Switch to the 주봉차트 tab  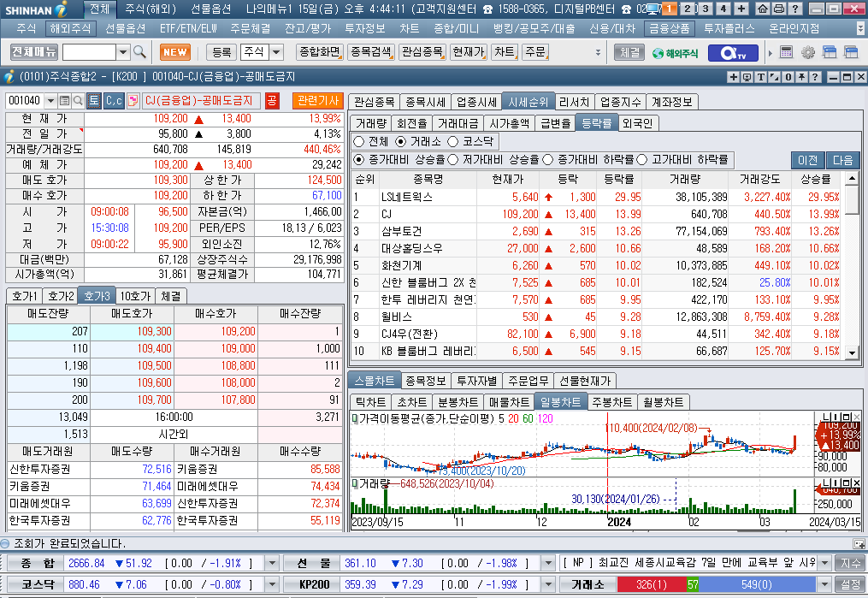[611, 402]
